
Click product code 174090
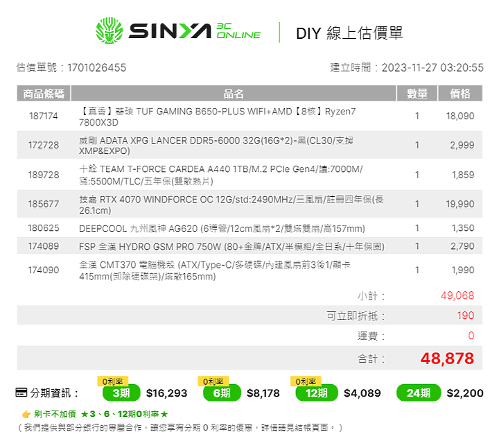[x=44, y=270]
